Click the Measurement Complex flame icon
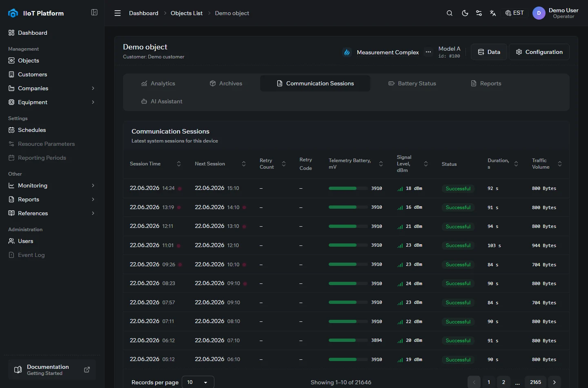The width and height of the screenshot is (588, 388). click(x=347, y=52)
